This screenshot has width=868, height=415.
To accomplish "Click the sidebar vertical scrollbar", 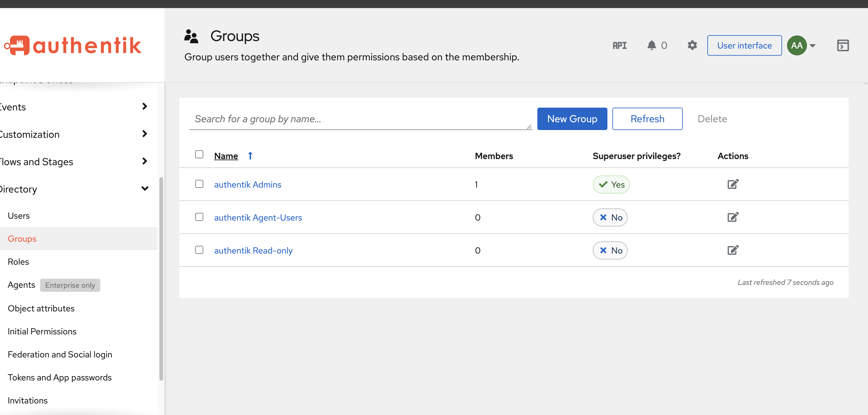I will coord(161,279).
